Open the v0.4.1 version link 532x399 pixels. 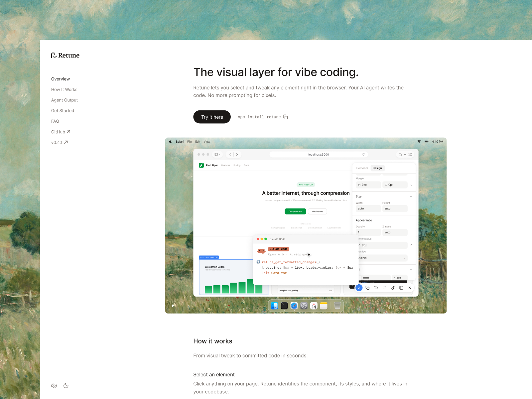60,142
